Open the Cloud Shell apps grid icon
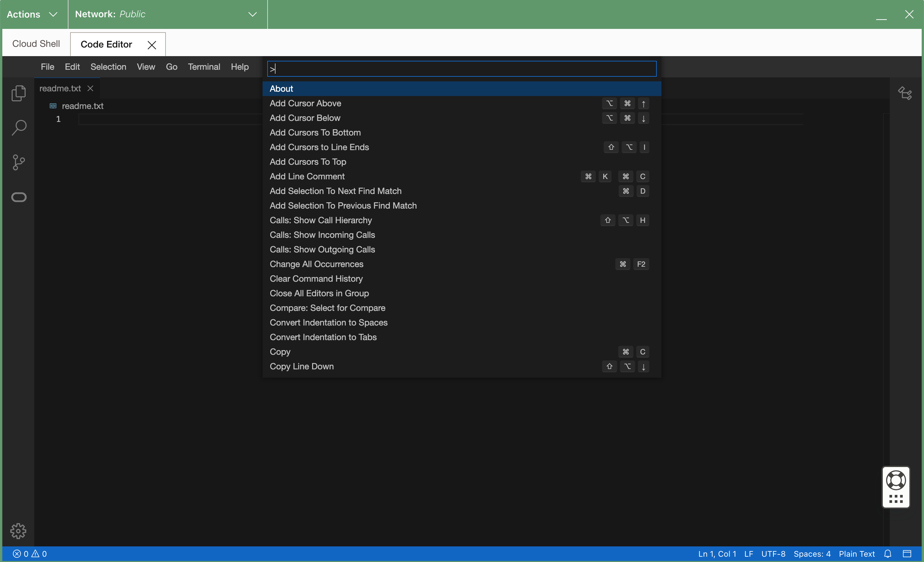Viewport: 924px width, 562px height. tap(895, 498)
